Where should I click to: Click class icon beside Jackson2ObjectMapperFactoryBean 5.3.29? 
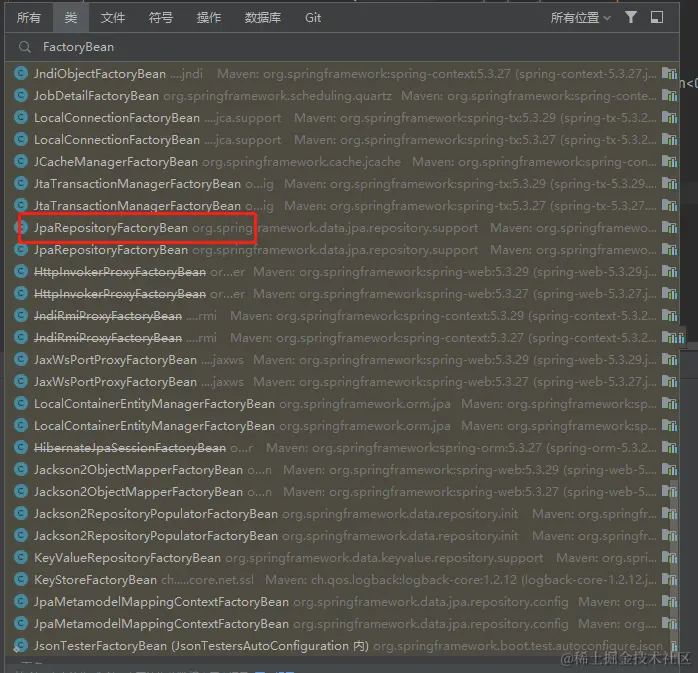pyautogui.click(x=20, y=469)
